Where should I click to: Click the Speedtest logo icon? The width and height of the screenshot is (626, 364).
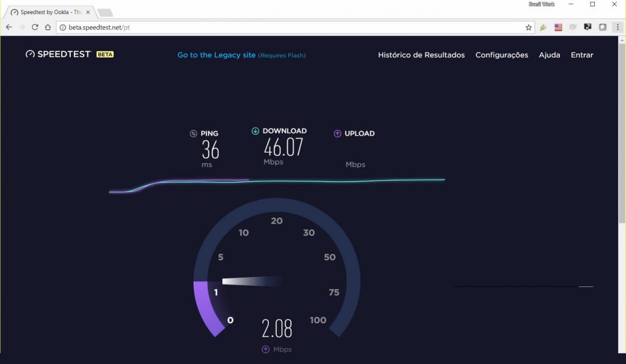pyautogui.click(x=29, y=54)
